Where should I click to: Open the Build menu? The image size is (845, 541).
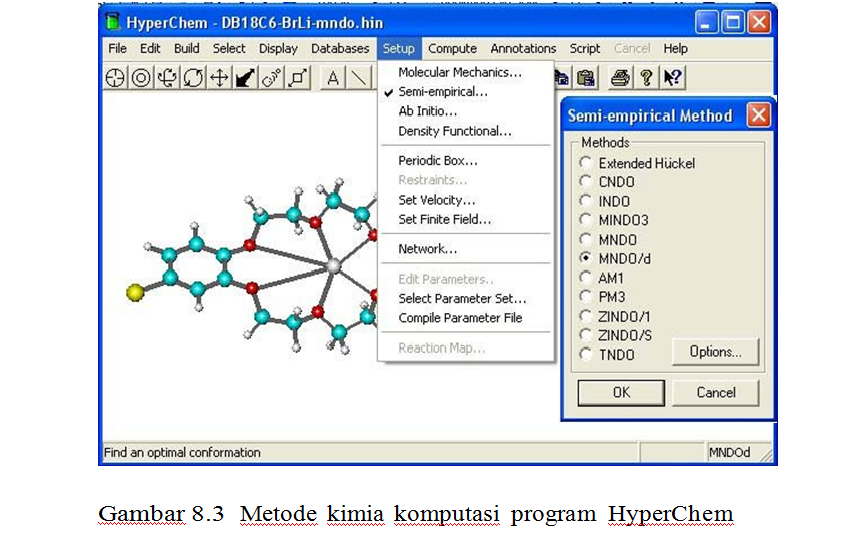click(x=186, y=48)
